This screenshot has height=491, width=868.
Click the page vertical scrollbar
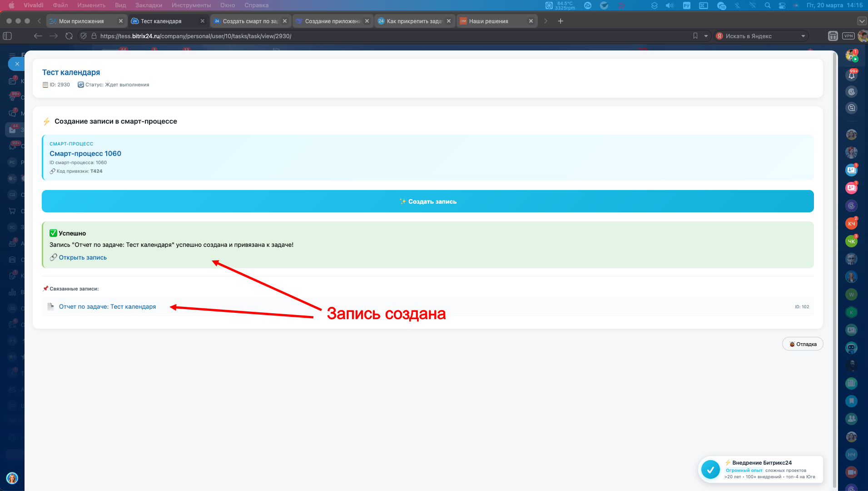(834, 271)
